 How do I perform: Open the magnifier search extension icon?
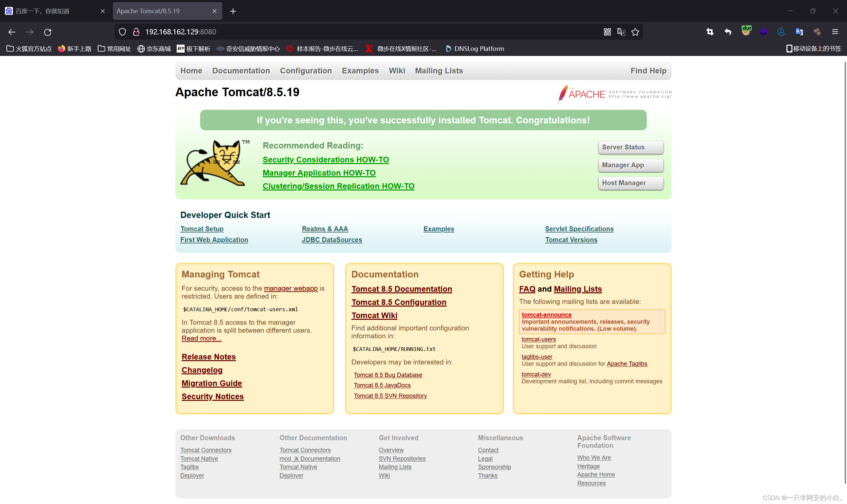click(x=781, y=32)
